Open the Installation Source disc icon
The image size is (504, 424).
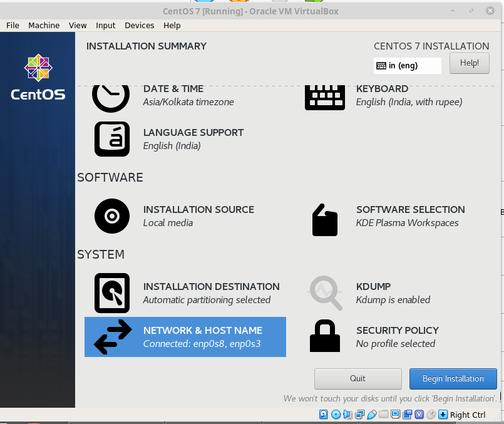(x=112, y=216)
